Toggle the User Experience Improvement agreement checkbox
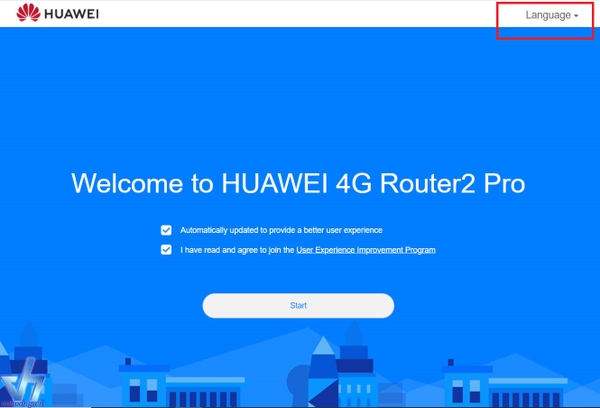Image resolution: width=600 pixels, height=408 pixels. [x=166, y=250]
